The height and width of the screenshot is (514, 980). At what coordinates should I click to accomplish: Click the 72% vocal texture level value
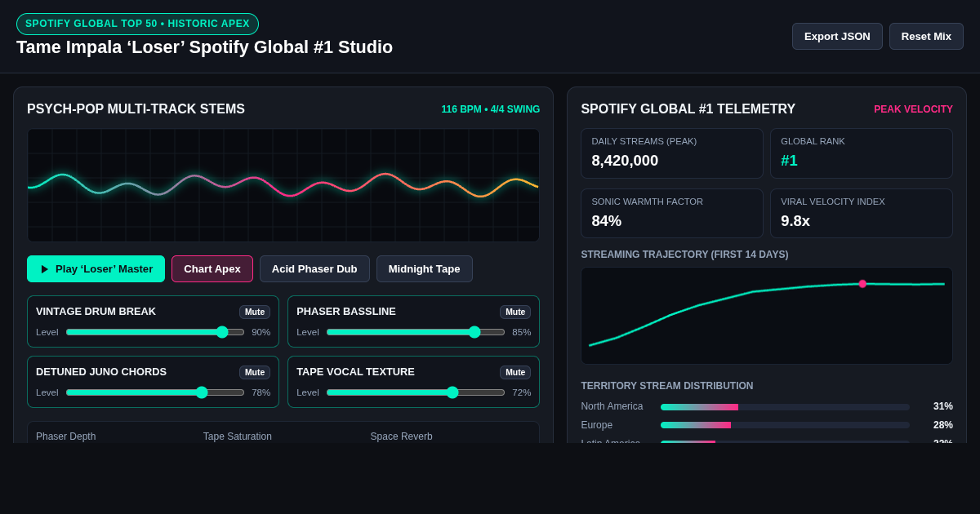[521, 392]
